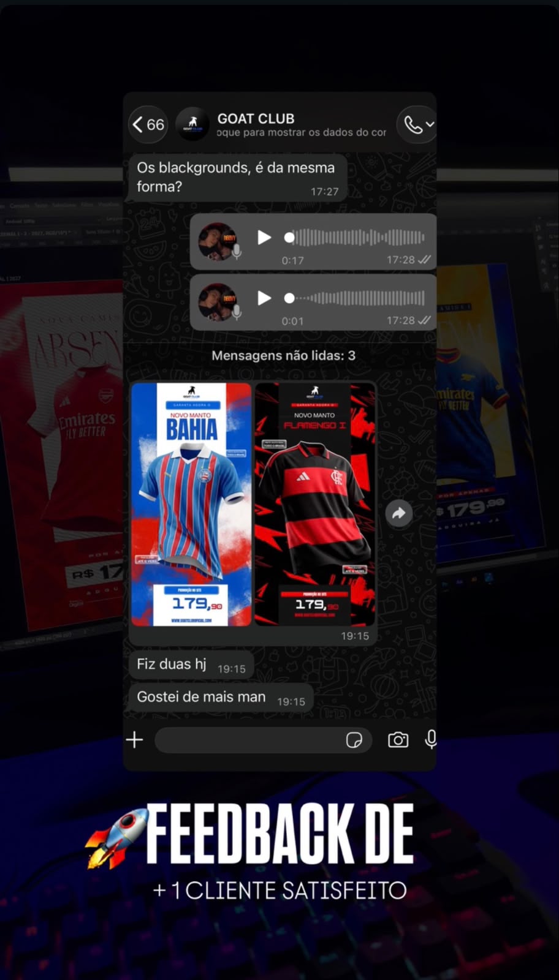Screen dimensions: 559x980
Task: Open sender avatar on 0:17 voice message
Action: coord(218,241)
